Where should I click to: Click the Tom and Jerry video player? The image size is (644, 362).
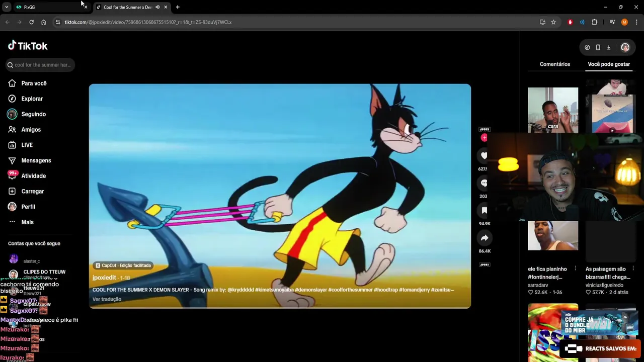[x=280, y=196]
